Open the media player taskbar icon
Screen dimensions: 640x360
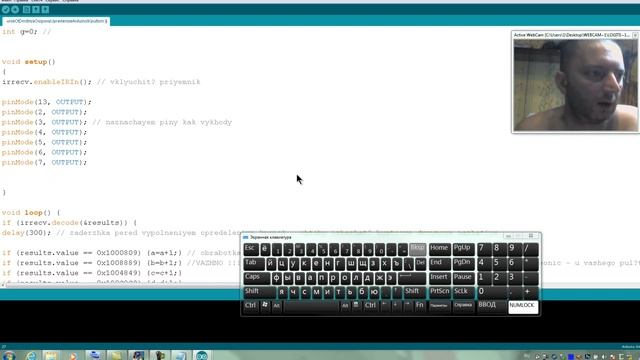tap(73, 356)
